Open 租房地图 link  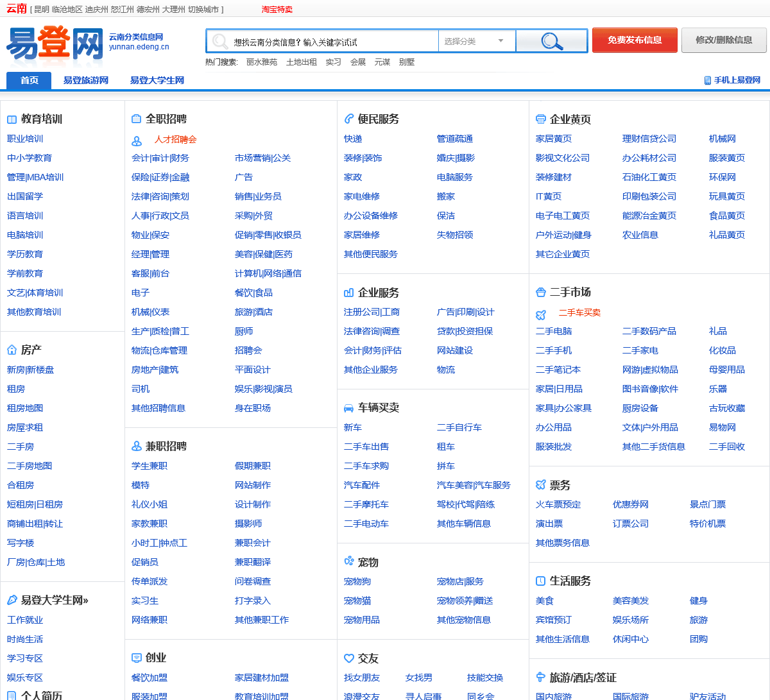point(25,408)
